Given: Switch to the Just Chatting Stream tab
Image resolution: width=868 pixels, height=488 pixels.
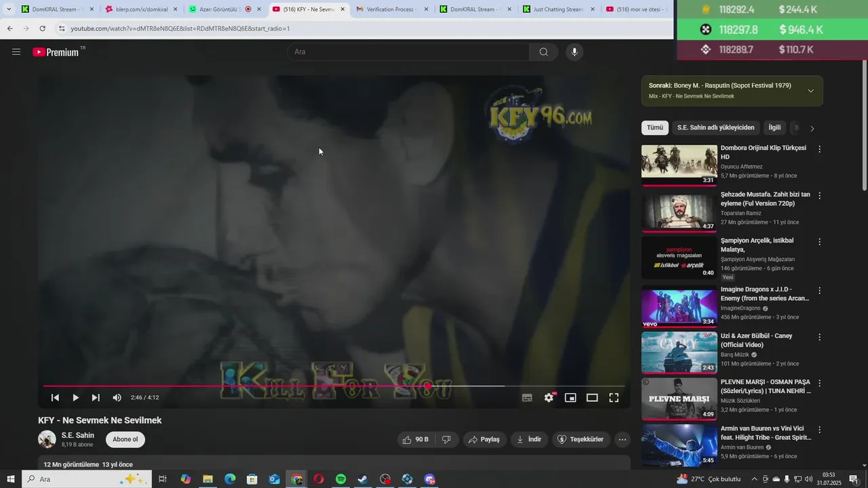Looking at the screenshot, I should (x=559, y=9).
